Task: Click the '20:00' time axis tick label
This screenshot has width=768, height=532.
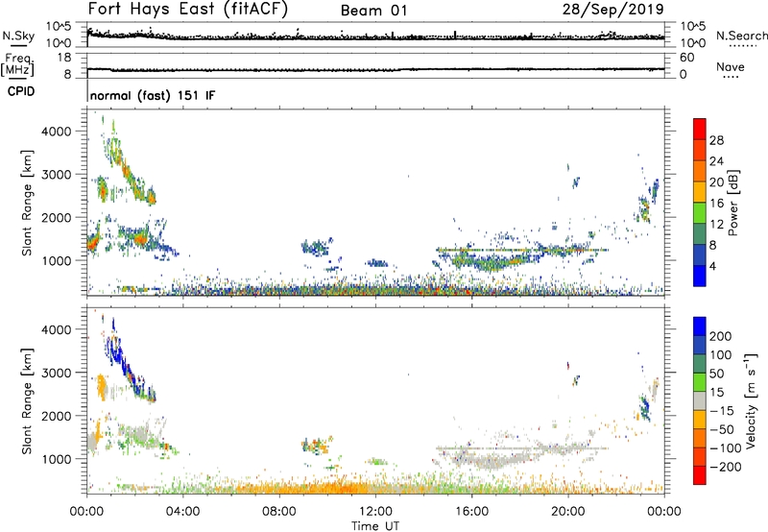Action: coord(567,512)
